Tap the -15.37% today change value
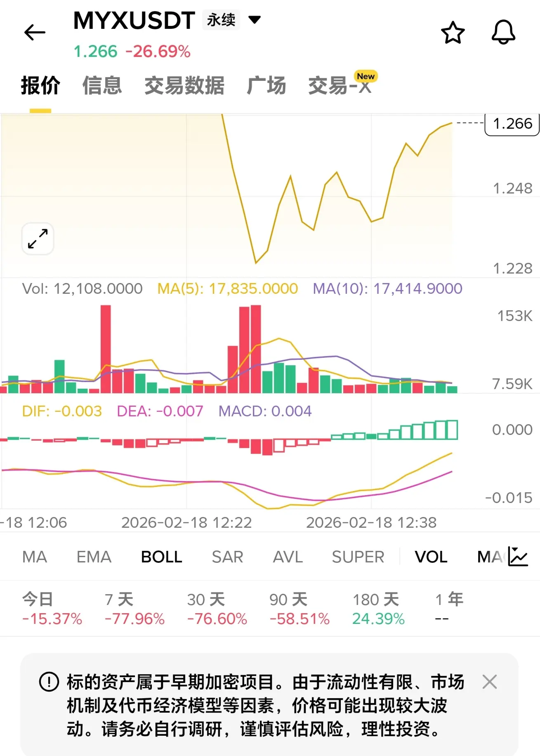This screenshot has width=540, height=756. pos(52,619)
